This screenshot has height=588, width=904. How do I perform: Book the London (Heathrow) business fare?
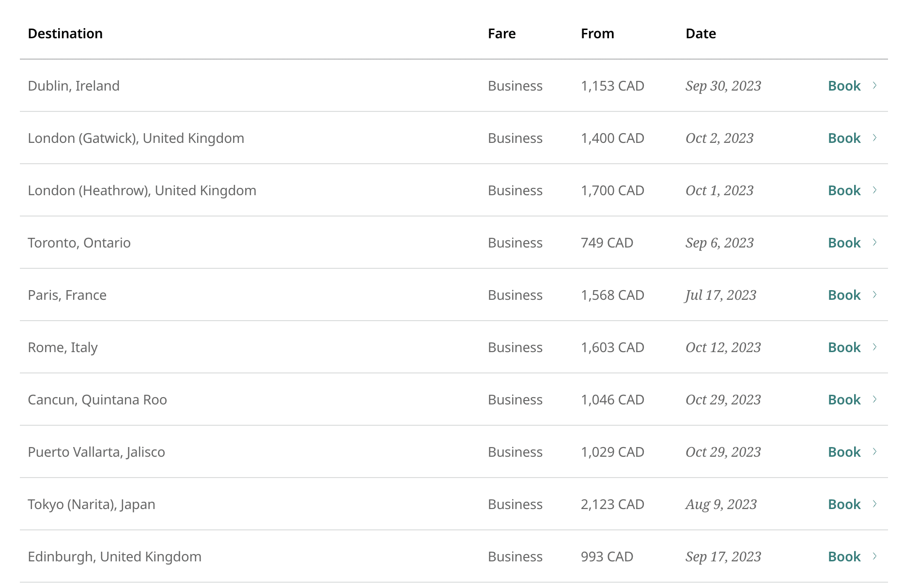844,190
